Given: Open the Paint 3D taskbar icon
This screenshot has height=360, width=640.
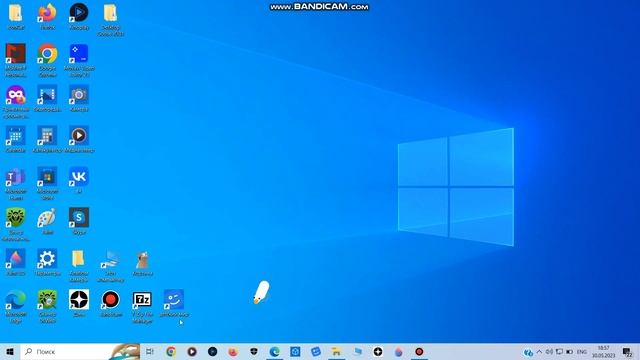Looking at the screenshot, I should (x=399, y=351).
